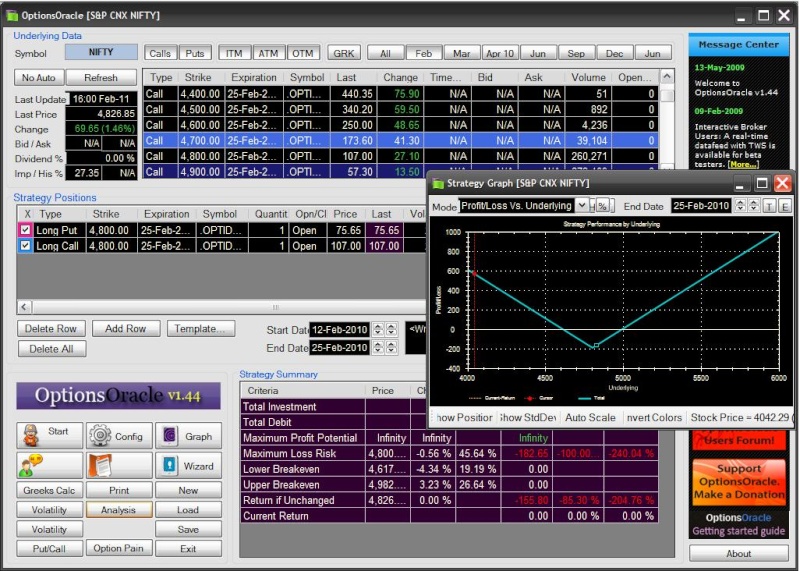Toggle the GRK greeks filter
This screenshot has height=571, width=800.
click(x=344, y=53)
